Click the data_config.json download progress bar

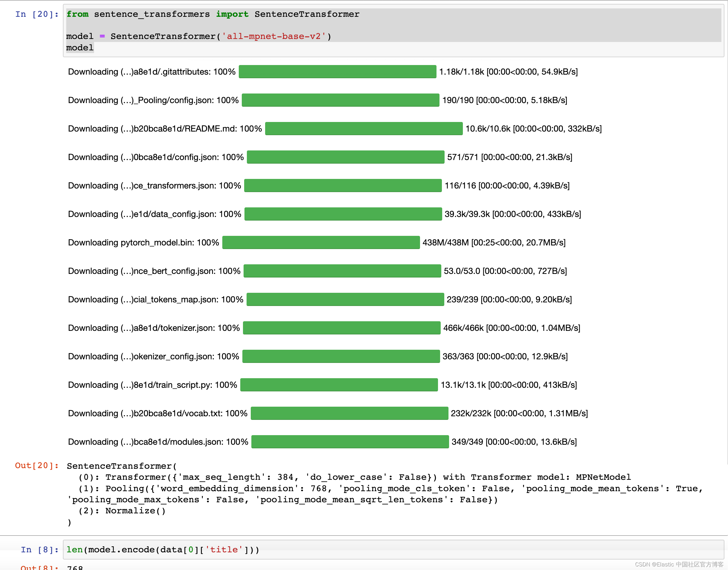[x=343, y=214]
